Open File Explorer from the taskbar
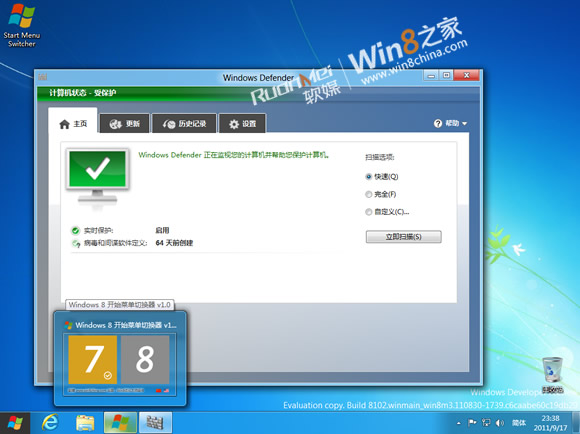 (85, 423)
